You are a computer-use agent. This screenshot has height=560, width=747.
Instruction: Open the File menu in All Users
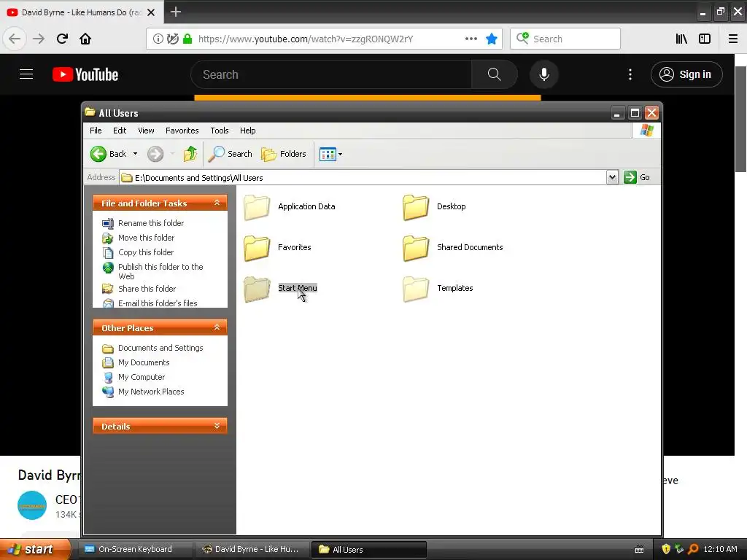[x=96, y=131]
